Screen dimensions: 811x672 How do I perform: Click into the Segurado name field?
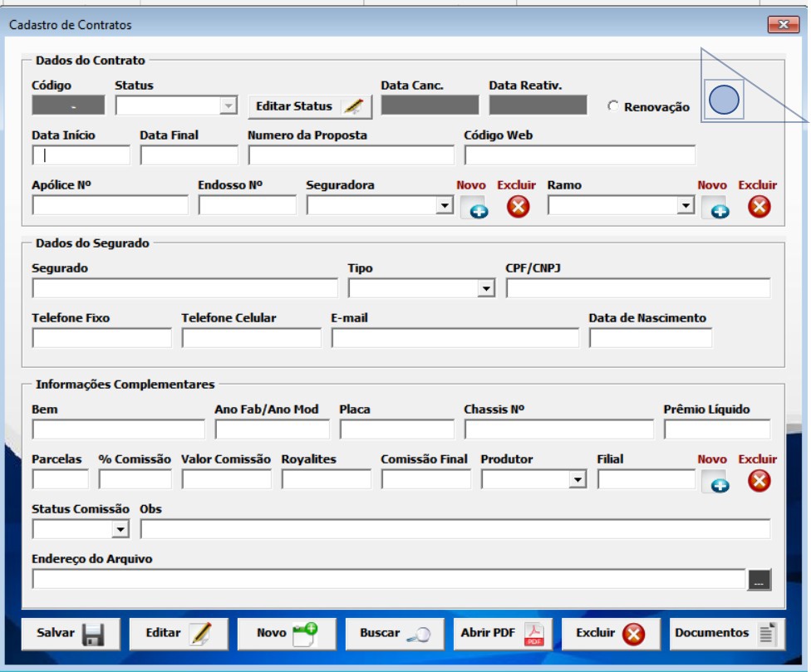pos(184,288)
